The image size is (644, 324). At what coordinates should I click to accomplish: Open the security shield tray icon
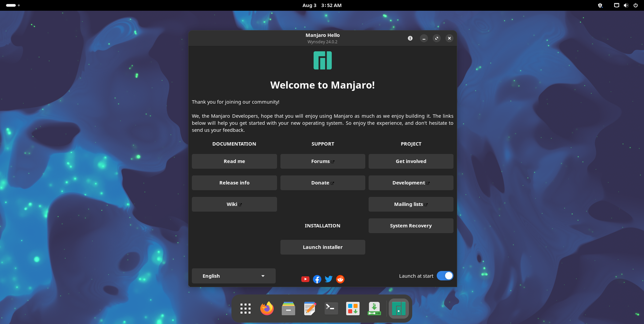click(x=600, y=5)
